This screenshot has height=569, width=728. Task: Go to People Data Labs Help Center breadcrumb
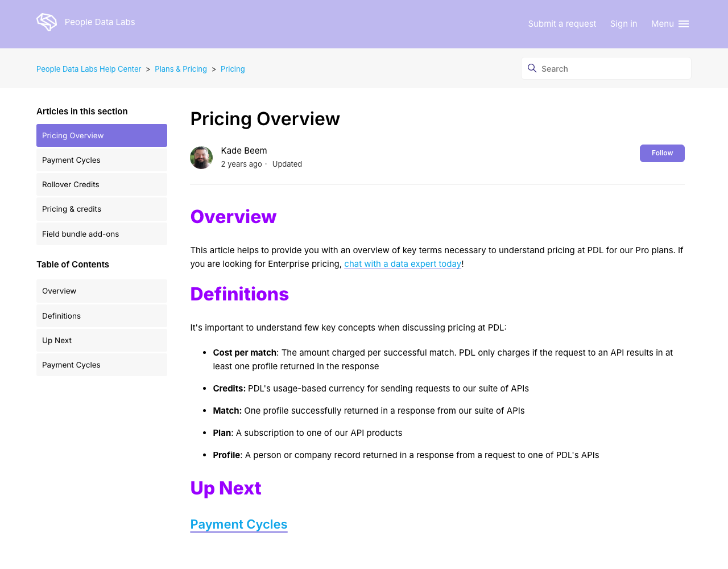tap(89, 69)
